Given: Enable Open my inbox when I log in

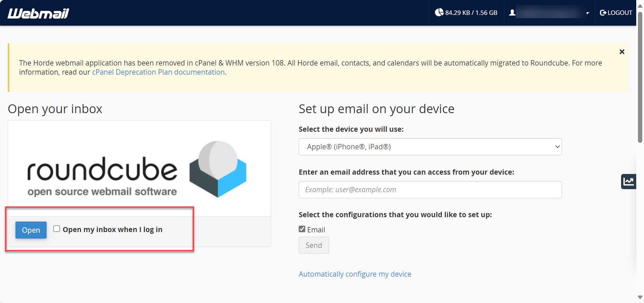Looking at the screenshot, I should pos(57,229).
